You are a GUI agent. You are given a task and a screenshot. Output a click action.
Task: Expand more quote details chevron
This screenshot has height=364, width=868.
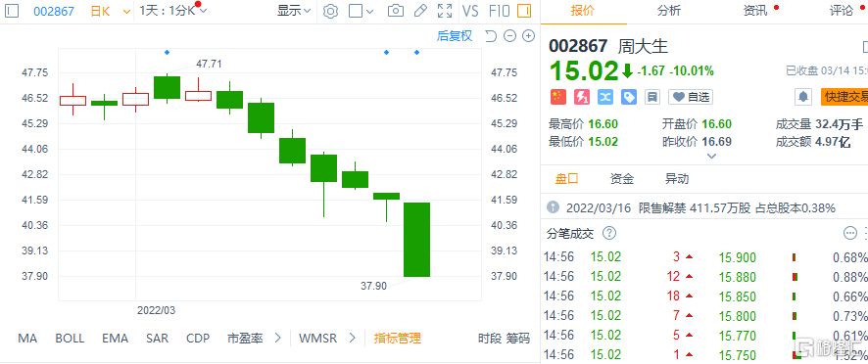[712, 156]
